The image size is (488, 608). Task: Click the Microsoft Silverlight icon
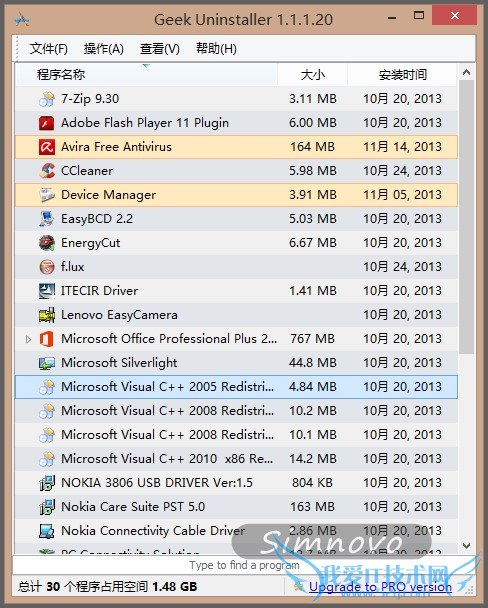[x=47, y=363]
